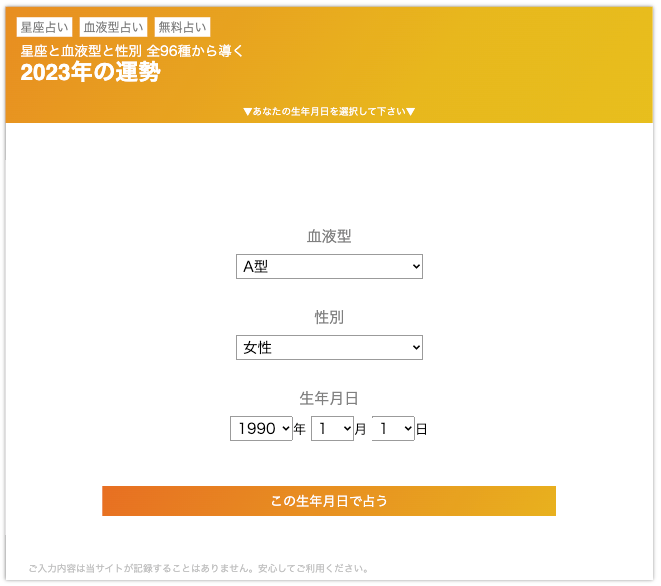
Task: Click the ご入力内容 privacy note at the bottom
Action: coord(200,569)
